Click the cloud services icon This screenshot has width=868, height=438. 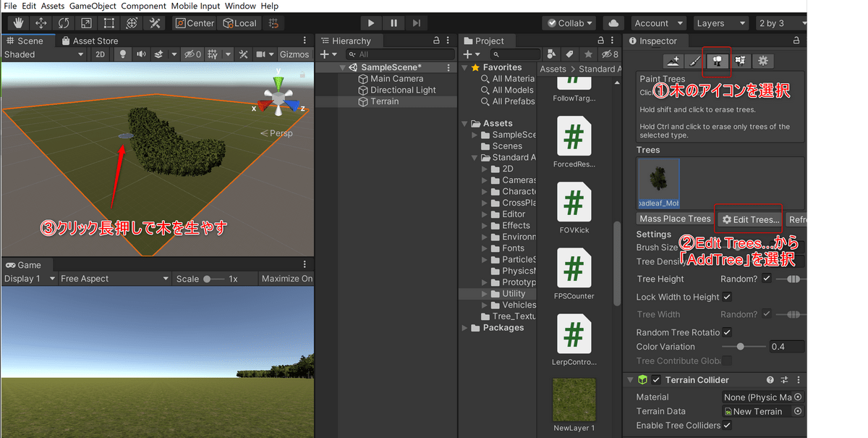(x=613, y=23)
